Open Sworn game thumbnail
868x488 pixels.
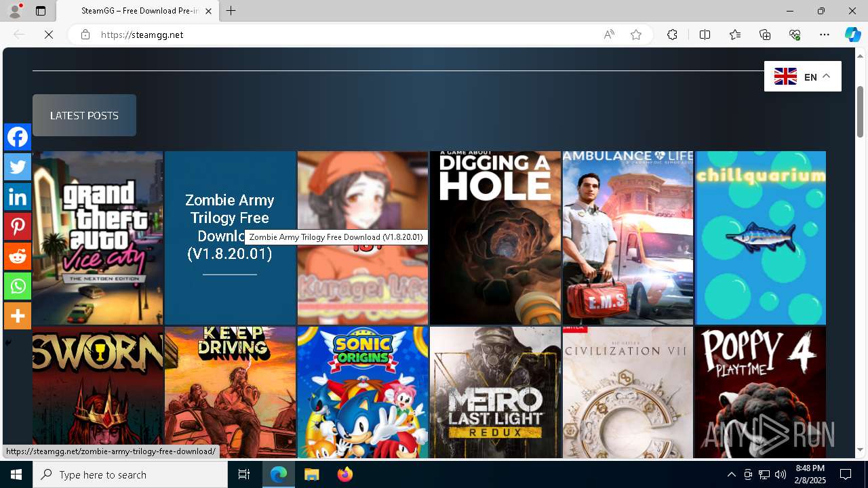coord(98,392)
